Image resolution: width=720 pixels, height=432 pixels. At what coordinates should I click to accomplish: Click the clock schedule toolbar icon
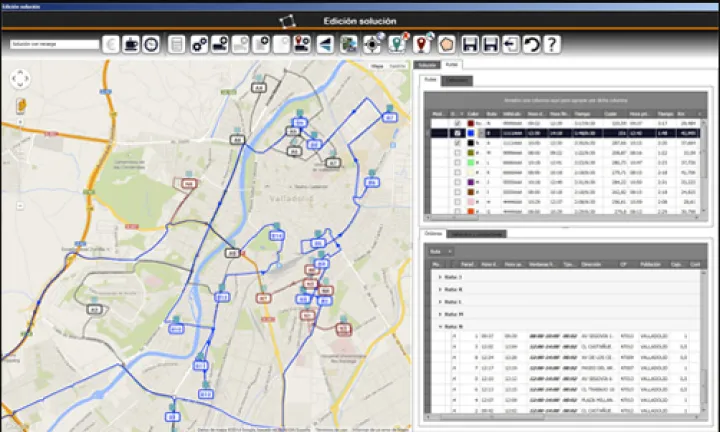(x=150, y=44)
